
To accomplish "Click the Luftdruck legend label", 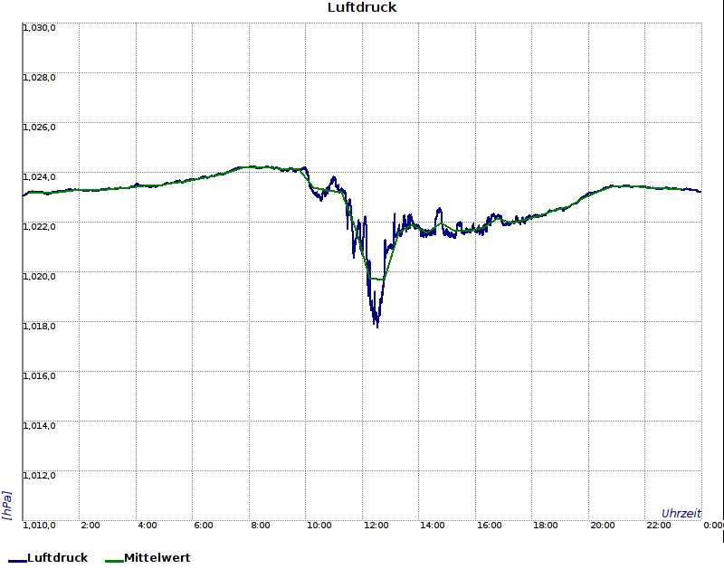I will pos(58,557).
